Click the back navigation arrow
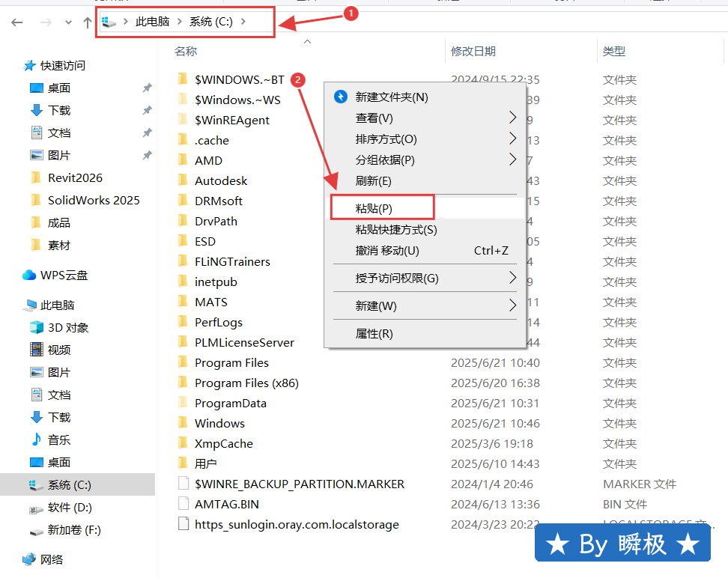Viewport: 728px width, 578px height. click(17, 22)
